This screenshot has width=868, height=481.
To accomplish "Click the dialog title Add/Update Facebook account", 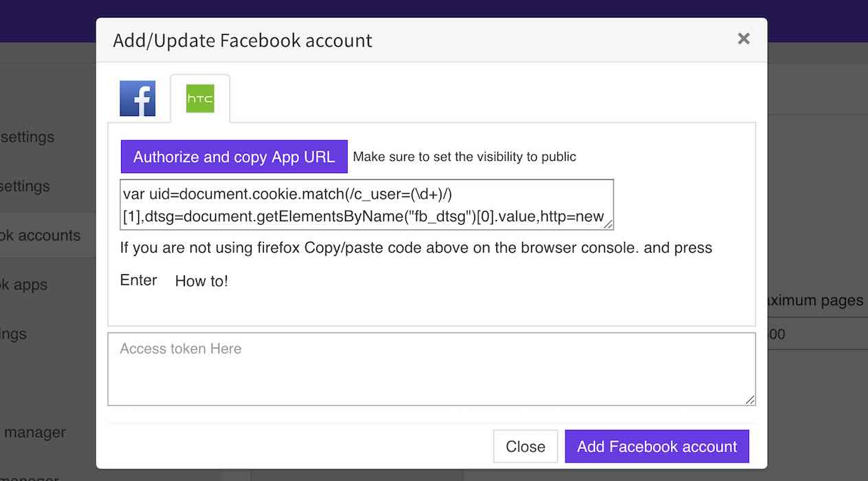I will click(243, 41).
